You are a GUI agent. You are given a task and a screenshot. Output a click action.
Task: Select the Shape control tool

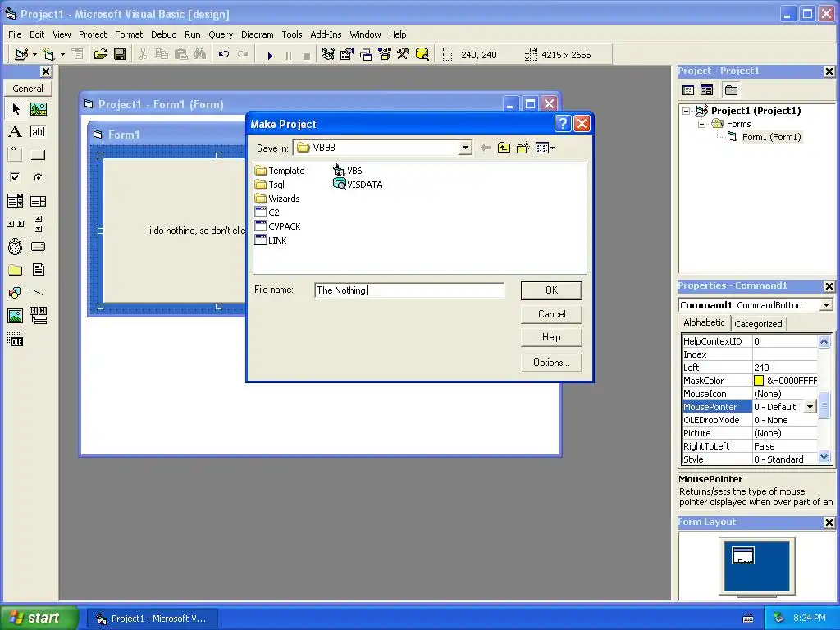(x=16, y=293)
